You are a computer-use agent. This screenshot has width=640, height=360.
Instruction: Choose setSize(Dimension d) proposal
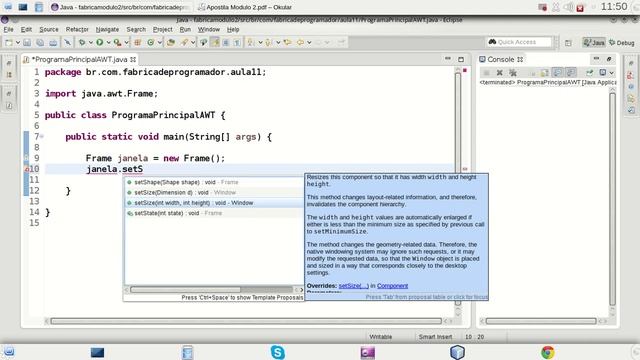[214, 192]
